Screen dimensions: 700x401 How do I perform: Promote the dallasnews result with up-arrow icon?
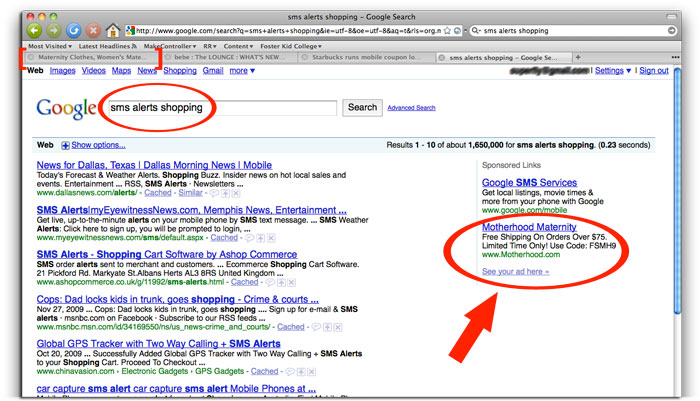coord(225,193)
